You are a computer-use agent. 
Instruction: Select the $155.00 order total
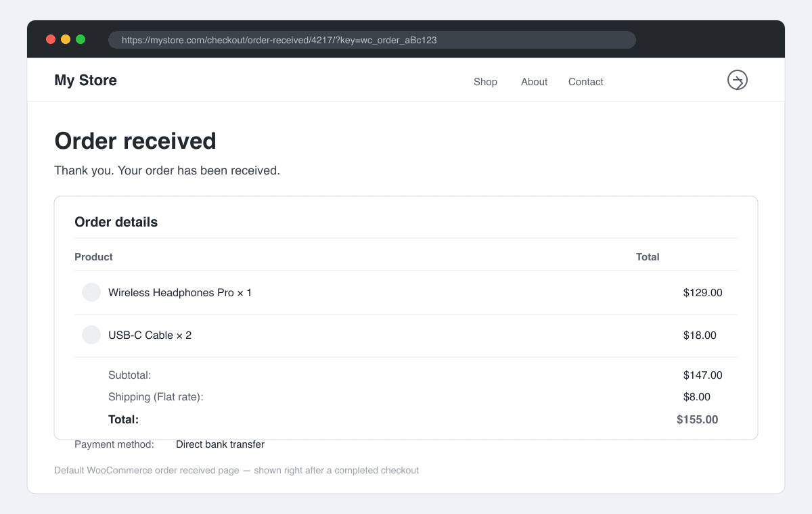pyautogui.click(x=697, y=419)
